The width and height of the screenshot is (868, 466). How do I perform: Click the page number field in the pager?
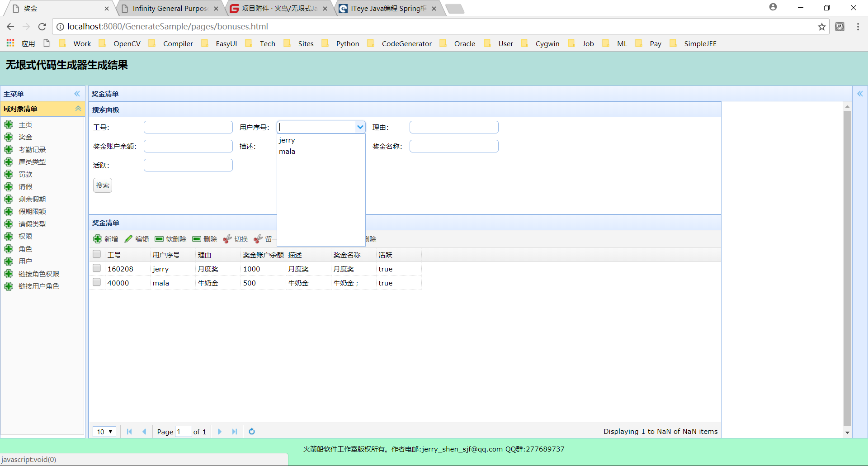coord(184,432)
